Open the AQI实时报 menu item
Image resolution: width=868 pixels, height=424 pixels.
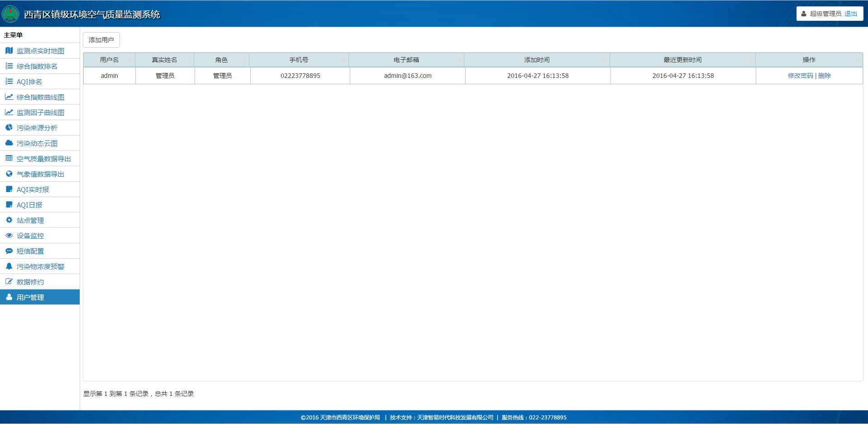click(33, 190)
